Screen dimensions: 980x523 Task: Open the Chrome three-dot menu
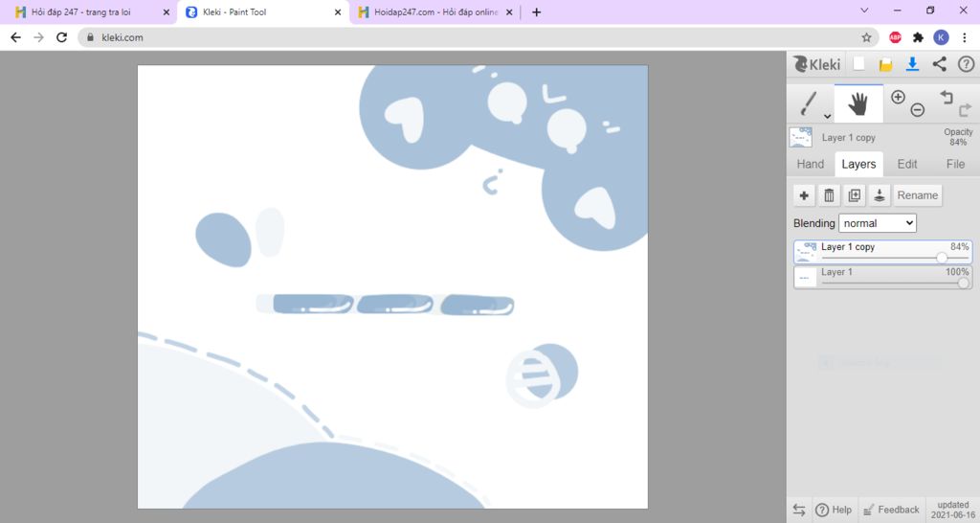[x=965, y=37]
